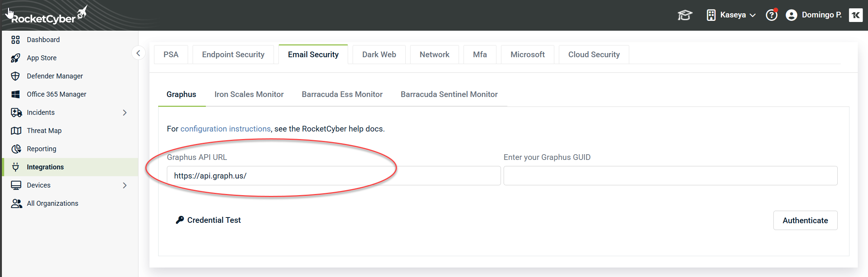Click the Kaseya K logo icon
The height and width of the screenshot is (277, 868).
[856, 15]
